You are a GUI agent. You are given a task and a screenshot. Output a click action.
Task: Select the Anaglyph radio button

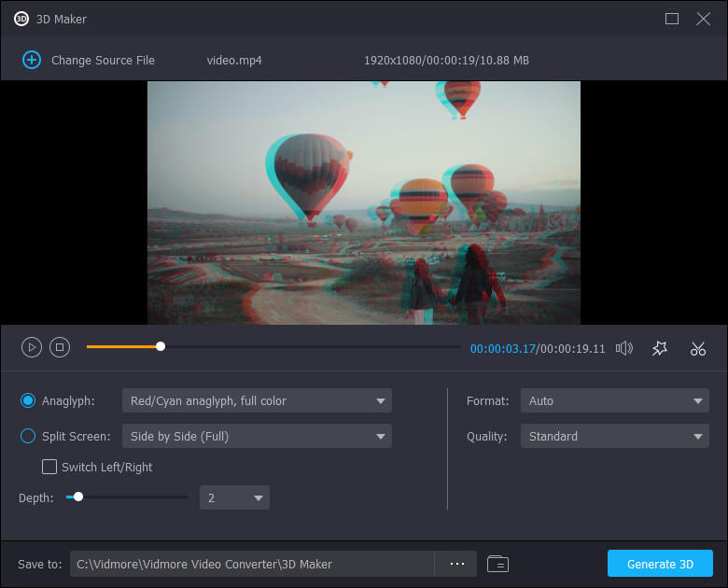[28, 400]
